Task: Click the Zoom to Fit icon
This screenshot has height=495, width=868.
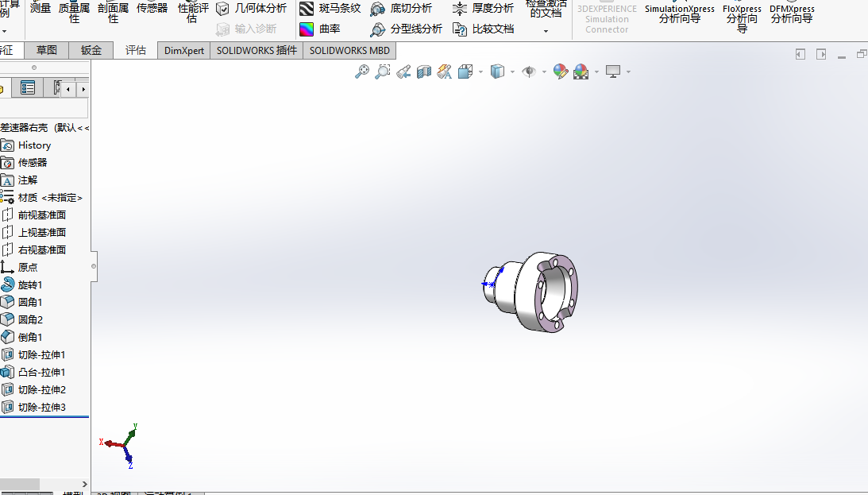Action: (362, 72)
